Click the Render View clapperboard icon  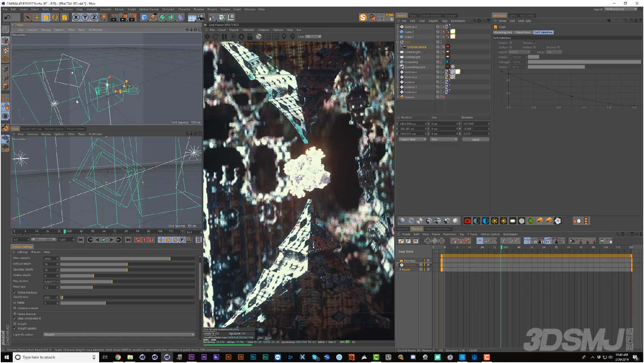click(x=114, y=17)
